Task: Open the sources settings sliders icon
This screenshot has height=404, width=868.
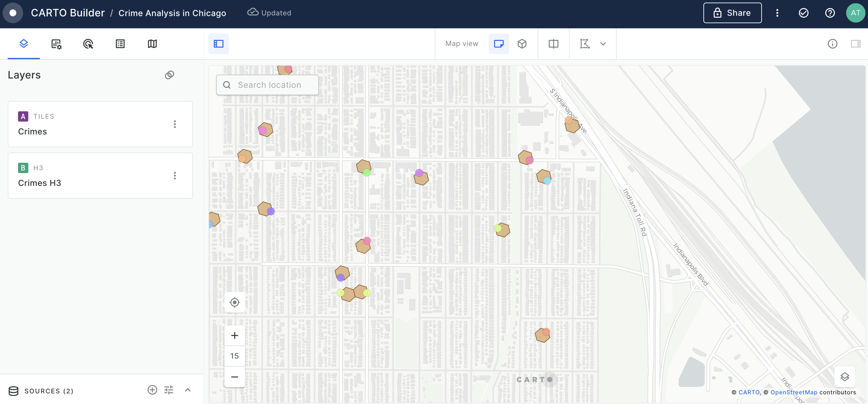Action: pyautogui.click(x=169, y=390)
